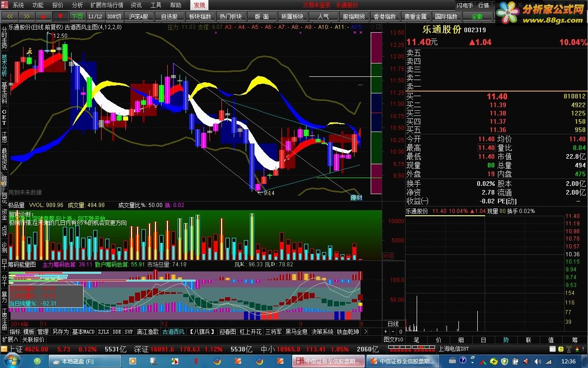Open the 国际指数 toolbar button
The width and height of the screenshot is (588, 368).
tap(446, 16)
